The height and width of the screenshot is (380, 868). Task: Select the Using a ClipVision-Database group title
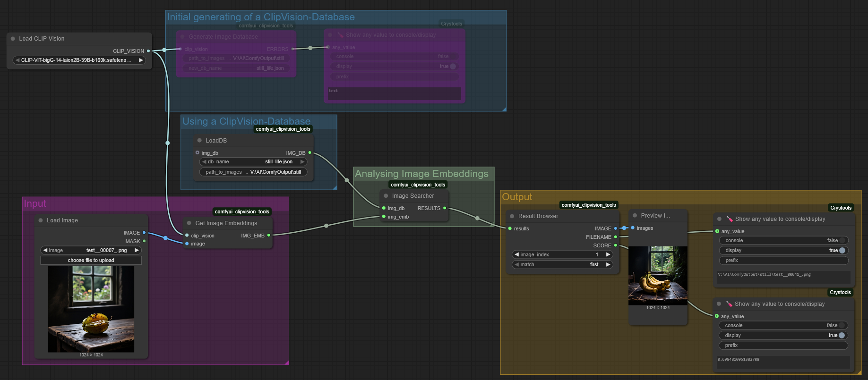click(x=246, y=121)
